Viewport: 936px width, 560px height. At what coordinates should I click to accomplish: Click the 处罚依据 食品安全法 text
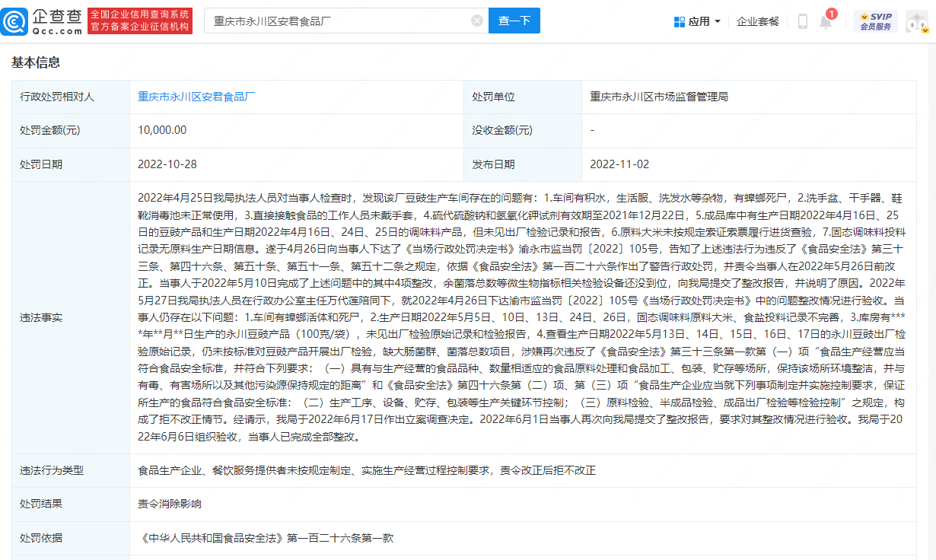[x=266, y=538]
